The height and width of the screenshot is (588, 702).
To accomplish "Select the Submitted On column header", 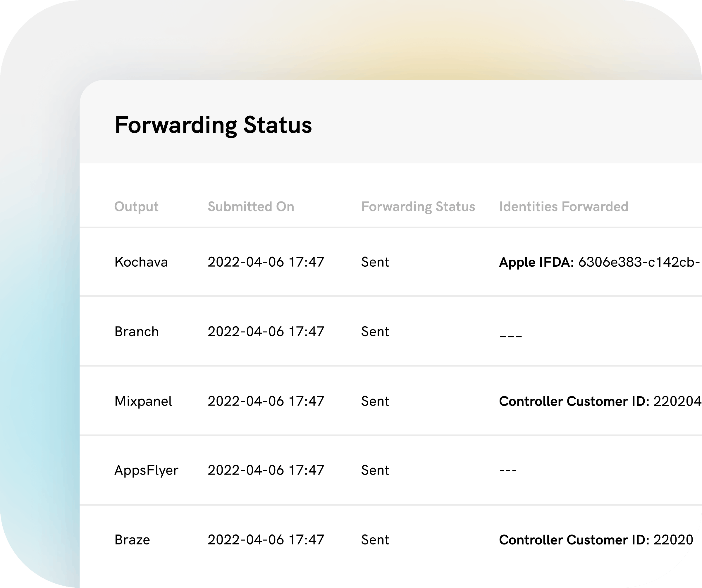I will (251, 207).
